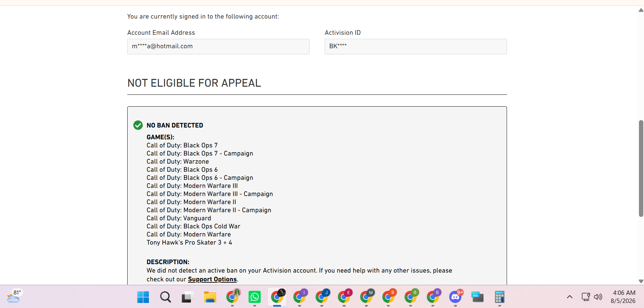Screen dimensions: 644x308
Task: Click the green No Ban Detected checkmark
Action: [x=138, y=125]
